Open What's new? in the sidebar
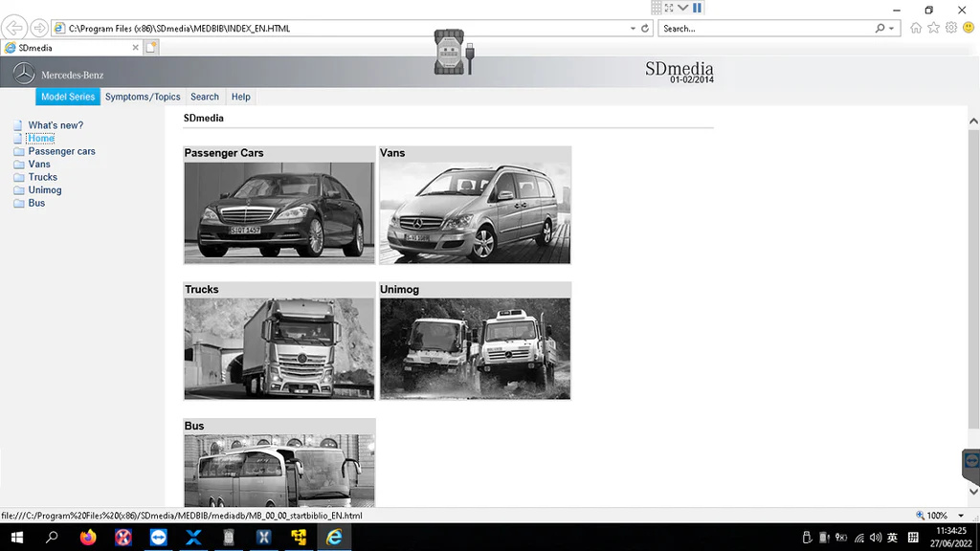Screen dimensions: 980x551 point(56,125)
